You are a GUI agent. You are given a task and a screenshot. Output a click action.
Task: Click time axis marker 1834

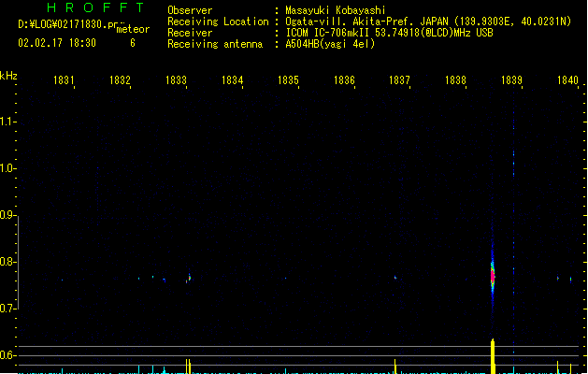pyautogui.click(x=232, y=80)
